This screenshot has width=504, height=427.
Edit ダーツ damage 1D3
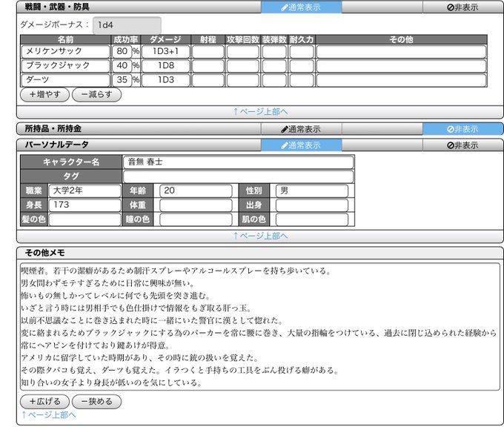tap(165, 80)
